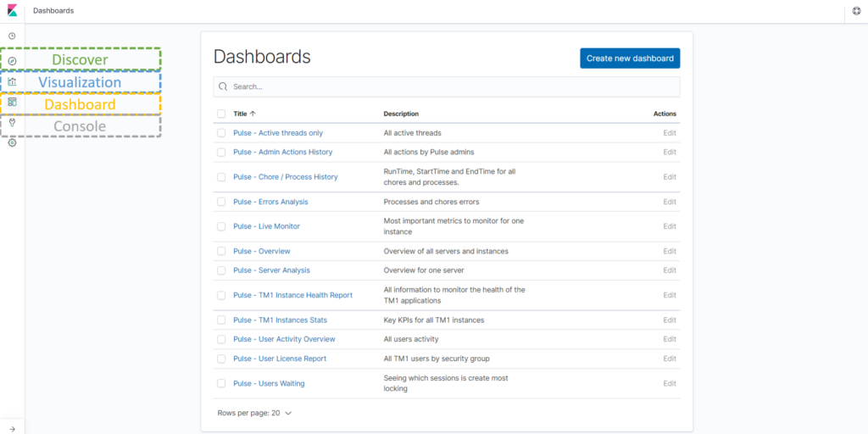
Task: Open the Rows per page dropdown
Action: pyautogui.click(x=254, y=413)
